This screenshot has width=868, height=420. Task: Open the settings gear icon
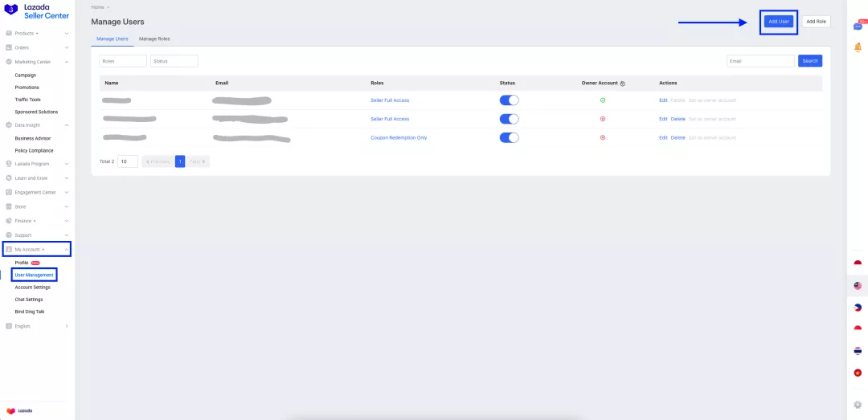[858, 405]
